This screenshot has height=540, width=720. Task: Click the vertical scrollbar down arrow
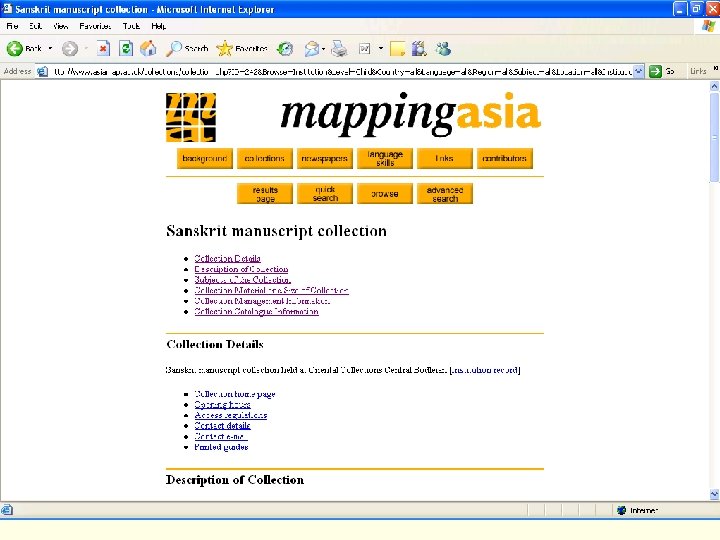pos(714,495)
